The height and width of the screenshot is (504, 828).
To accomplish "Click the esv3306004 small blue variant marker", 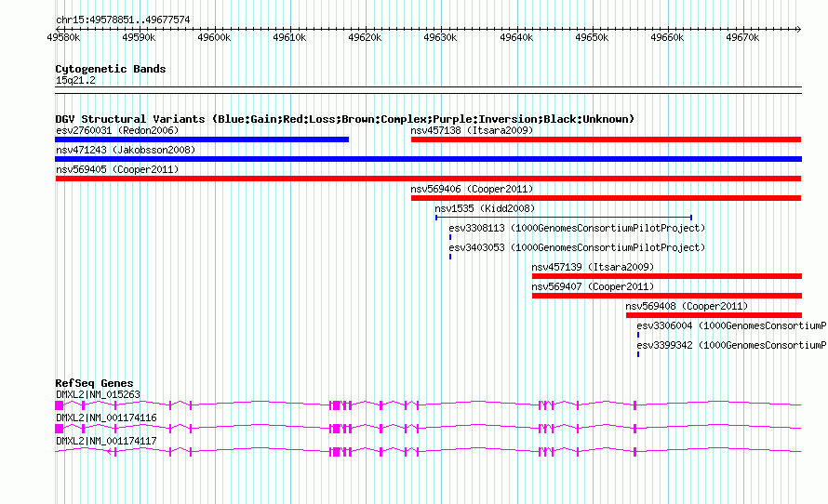I will coord(638,335).
